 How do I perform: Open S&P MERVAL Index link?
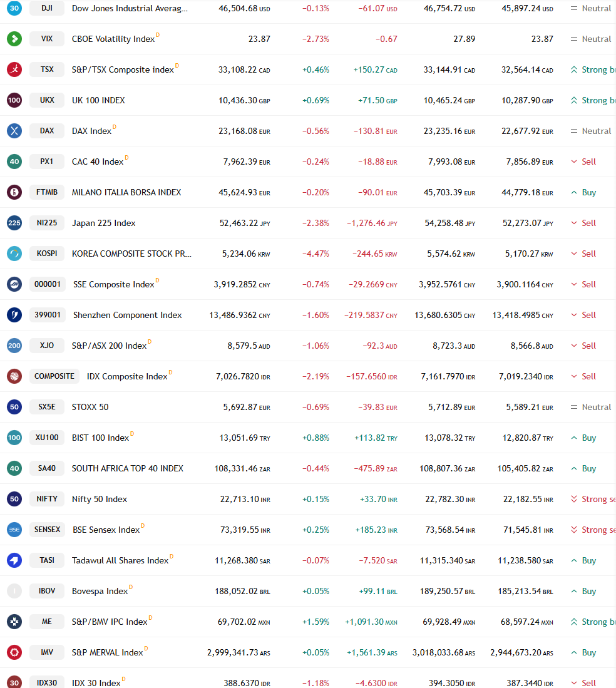pyautogui.click(x=108, y=652)
